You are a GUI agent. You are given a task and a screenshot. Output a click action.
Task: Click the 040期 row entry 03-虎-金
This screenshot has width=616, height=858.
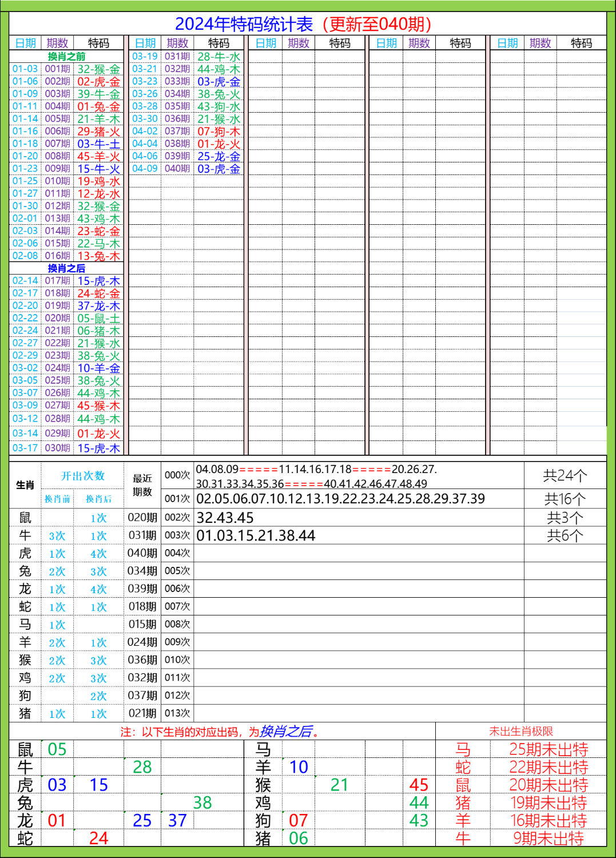(x=217, y=168)
